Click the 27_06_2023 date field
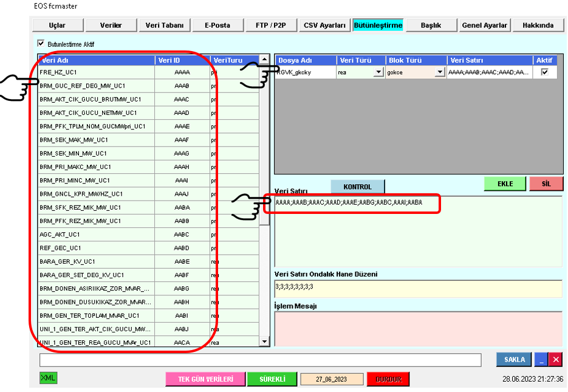The image size is (568, 392). click(332, 379)
